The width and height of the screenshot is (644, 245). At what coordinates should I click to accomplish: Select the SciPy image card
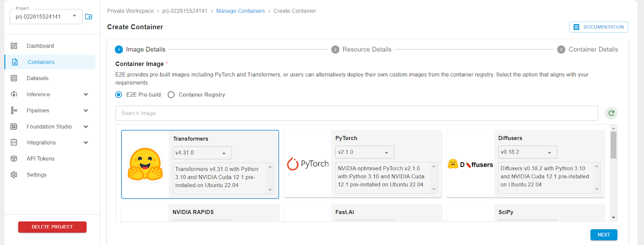pyautogui.click(x=525, y=213)
